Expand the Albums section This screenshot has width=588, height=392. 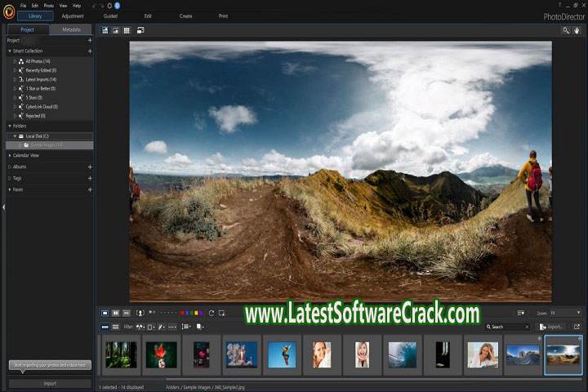point(10,167)
